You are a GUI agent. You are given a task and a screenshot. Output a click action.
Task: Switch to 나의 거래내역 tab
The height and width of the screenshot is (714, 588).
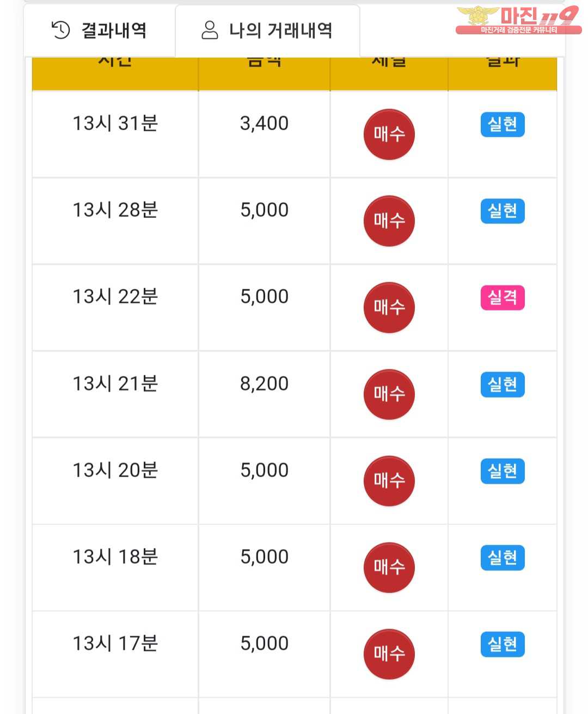pyautogui.click(x=267, y=30)
